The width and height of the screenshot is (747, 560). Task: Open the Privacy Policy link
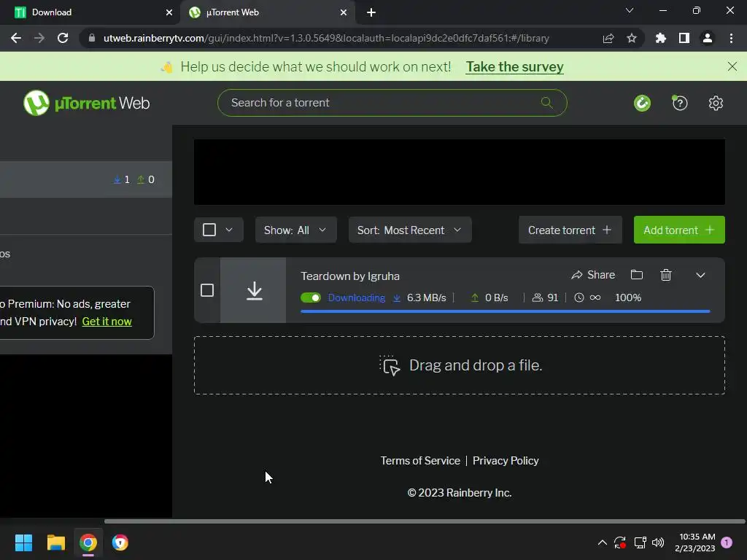click(506, 461)
